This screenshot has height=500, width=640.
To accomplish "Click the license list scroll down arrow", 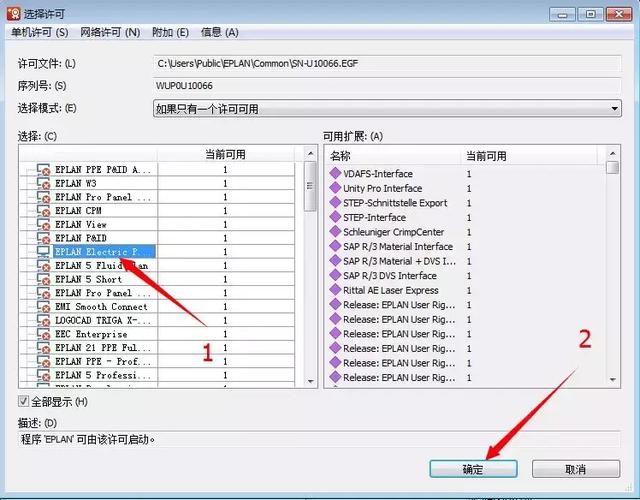I will pyautogui.click(x=311, y=381).
